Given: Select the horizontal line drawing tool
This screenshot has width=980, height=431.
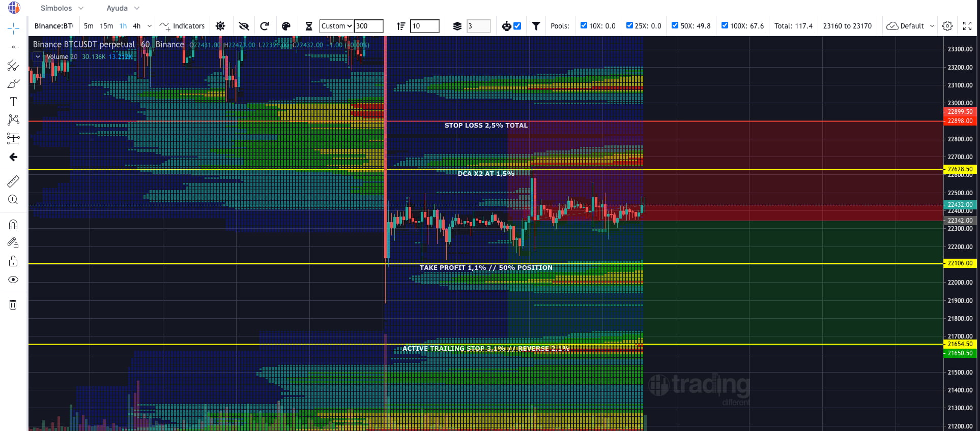Looking at the screenshot, I should [13, 47].
